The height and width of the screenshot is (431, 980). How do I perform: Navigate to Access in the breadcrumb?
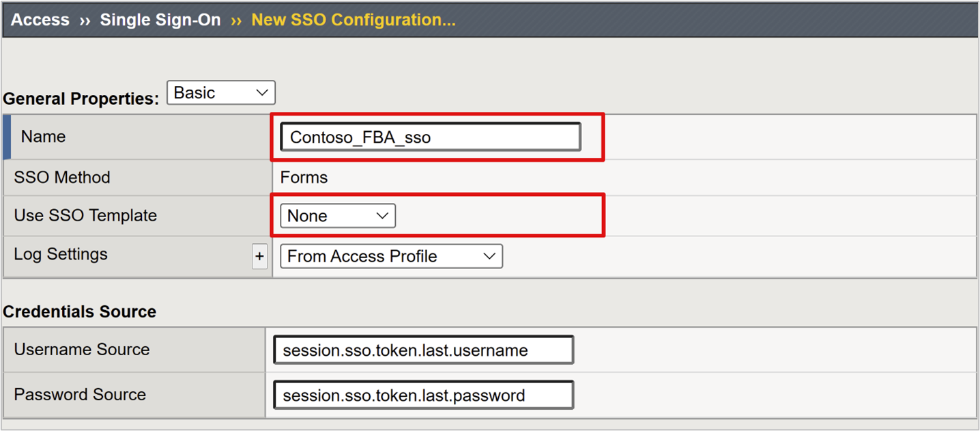[39, 19]
